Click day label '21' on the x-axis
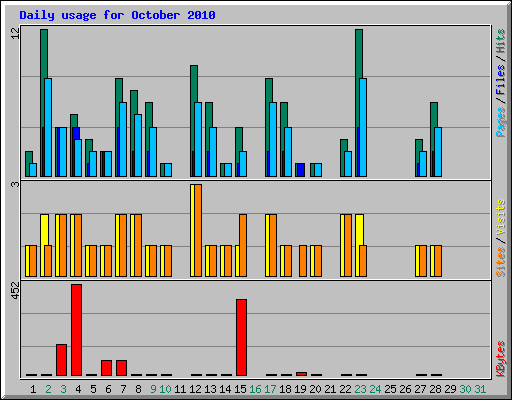 tap(330, 389)
